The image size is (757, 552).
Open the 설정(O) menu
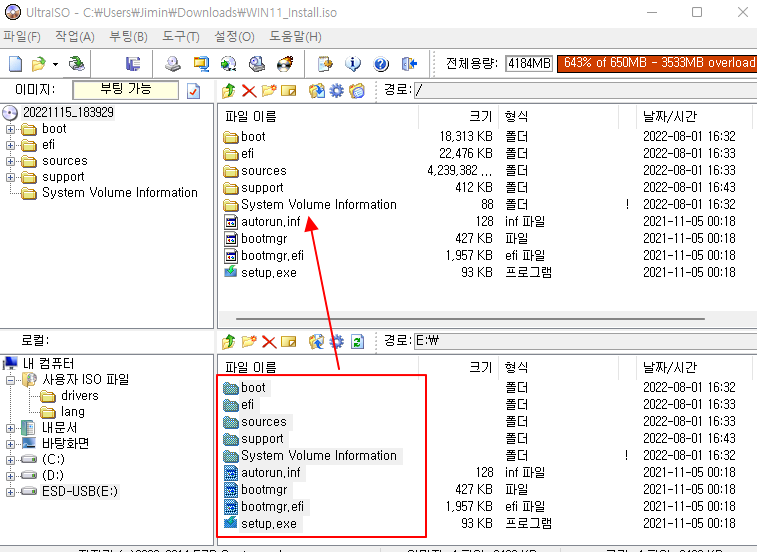(x=235, y=37)
